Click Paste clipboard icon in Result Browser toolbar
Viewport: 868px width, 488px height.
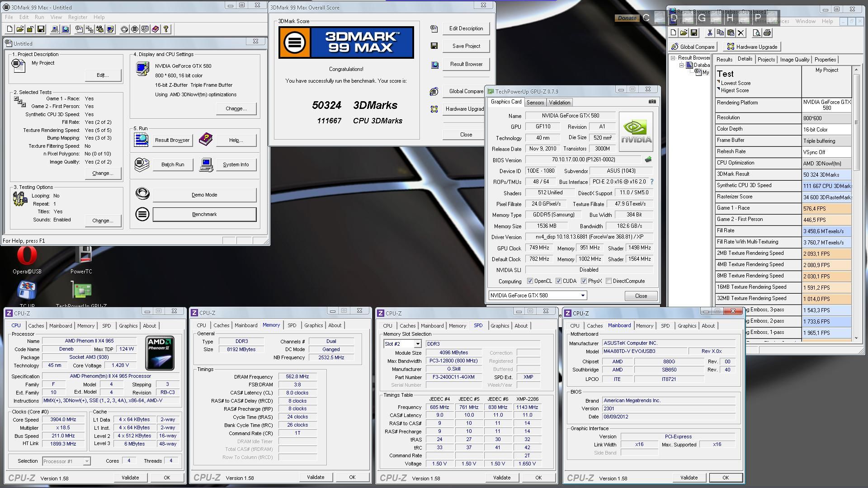731,33
